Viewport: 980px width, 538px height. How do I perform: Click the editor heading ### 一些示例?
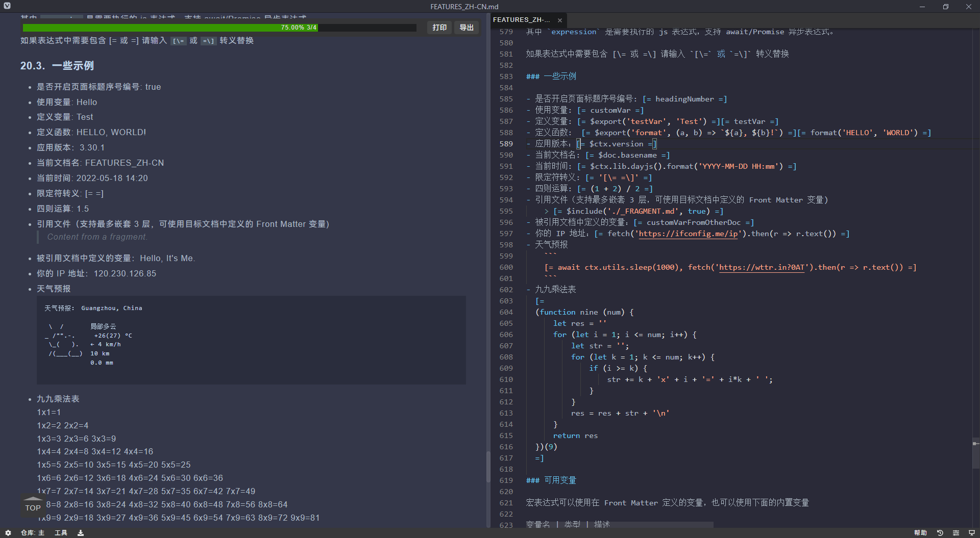(x=551, y=76)
